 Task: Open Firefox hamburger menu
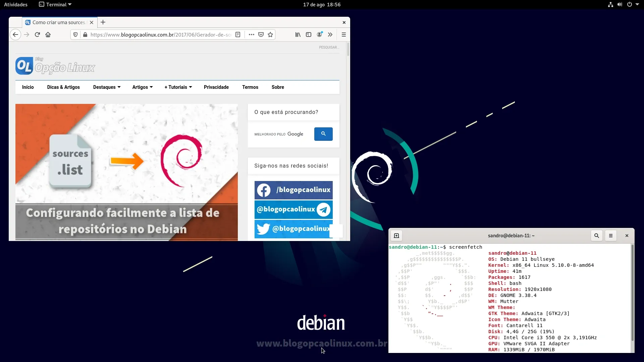pyautogui.click(x=343, y=35)
